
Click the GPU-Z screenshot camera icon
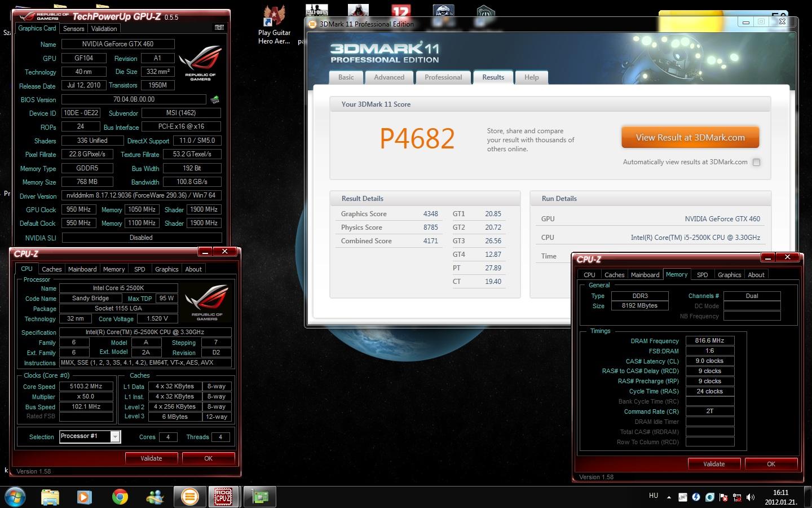pos(219,28)
